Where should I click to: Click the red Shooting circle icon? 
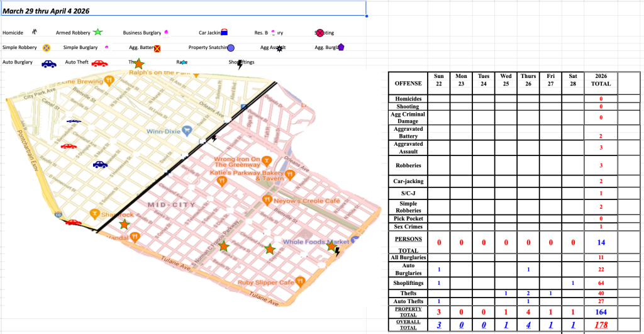pyautogui.click(x=319, y=32)
